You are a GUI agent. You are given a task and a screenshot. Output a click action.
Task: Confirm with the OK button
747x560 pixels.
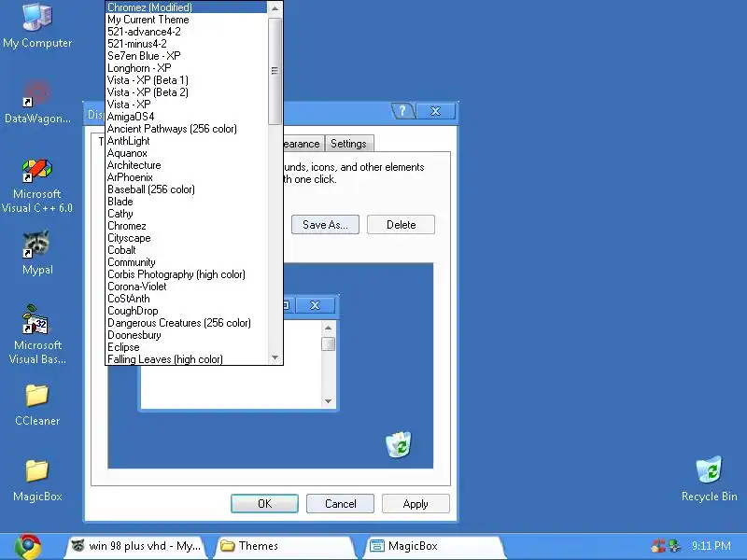[x=265, y=504]
